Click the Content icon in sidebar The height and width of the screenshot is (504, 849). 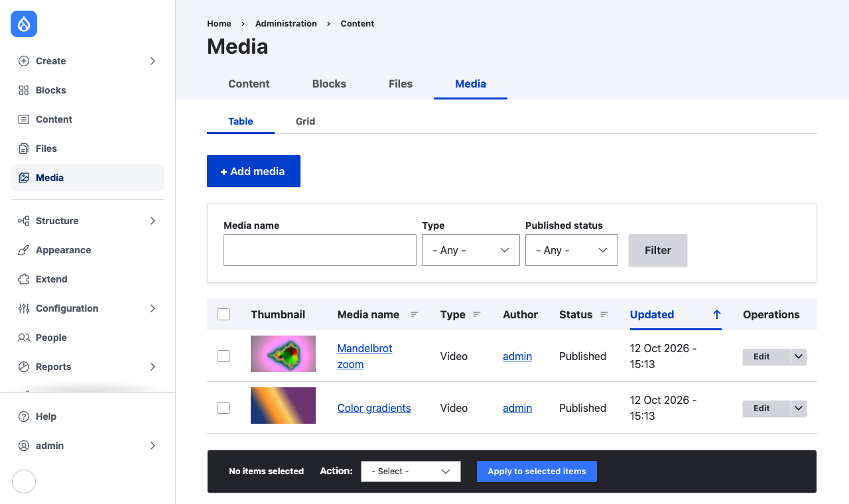(24, 119)
